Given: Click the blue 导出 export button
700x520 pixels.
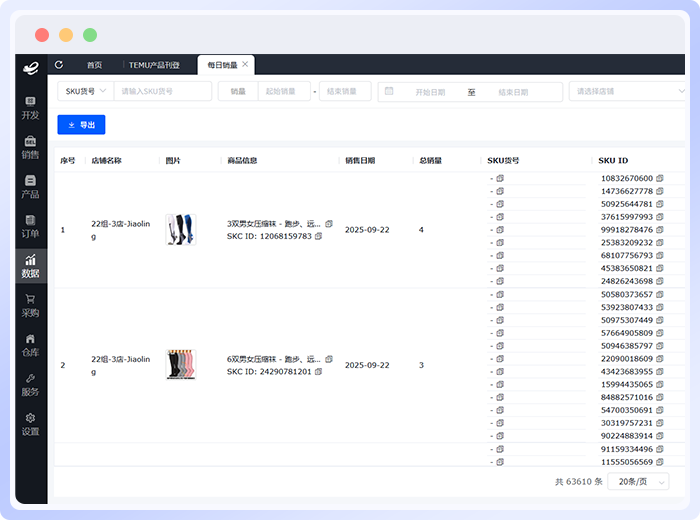Looking at the screenshot, I should click(x=81, y=125).
